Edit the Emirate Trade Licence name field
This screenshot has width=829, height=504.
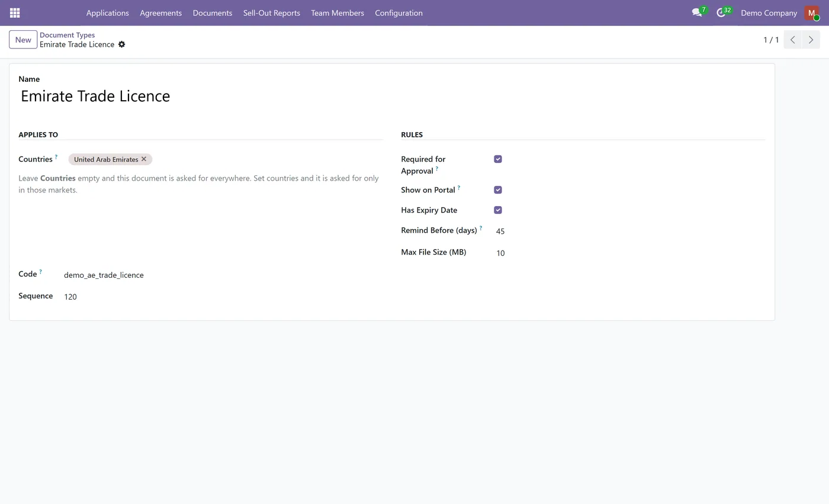tap(391, 96)
